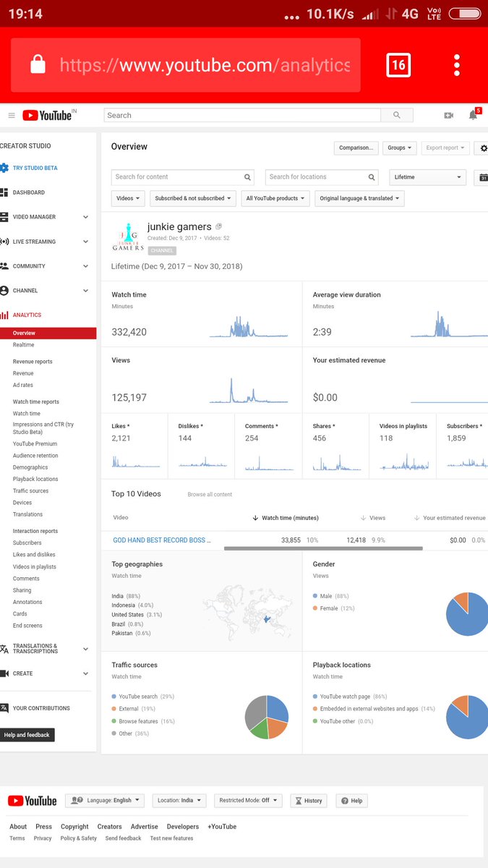Click magnifier in Search for content box
The image size is (488, 868).
[x=248, y=177]
